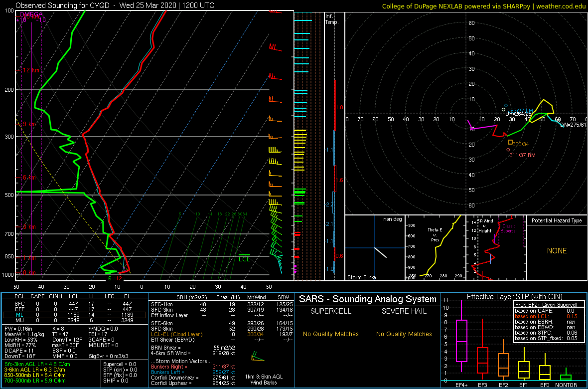This screenshot has height=389, width=588.
Task: Select the SFC parcel row
Action: pyautogui.click(x=75, y=303)
